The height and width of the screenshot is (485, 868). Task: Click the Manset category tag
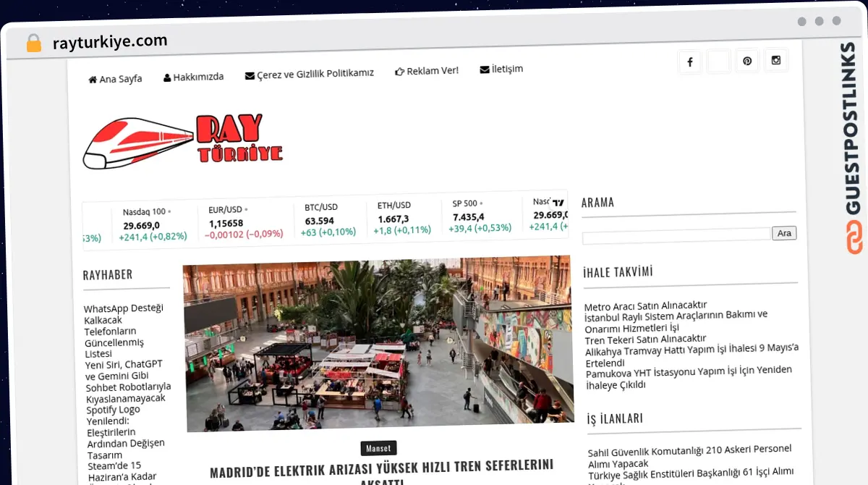tap(378, 448)
